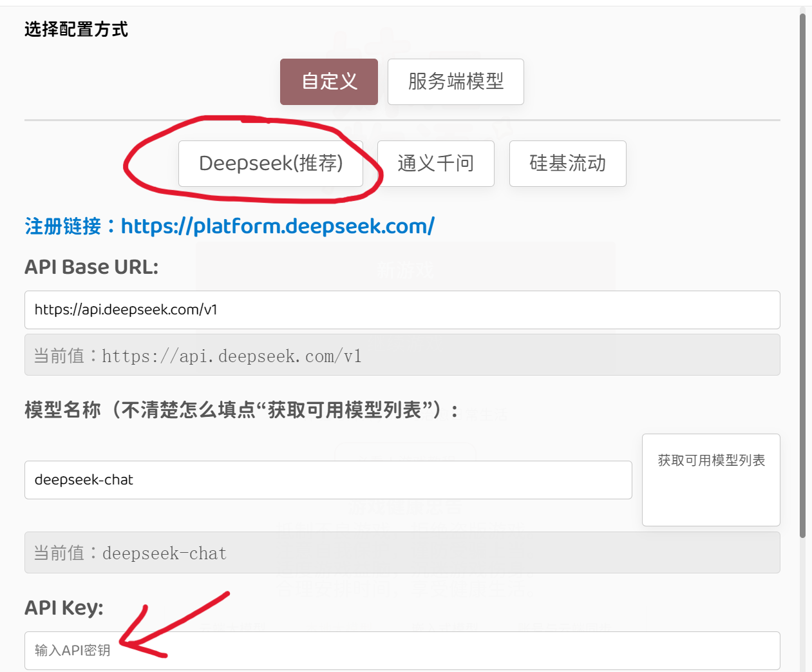The height and width of the screenshot is (672, 812).
Task: Open the platform.deepseek.com registration link
Action: [278, 226]
